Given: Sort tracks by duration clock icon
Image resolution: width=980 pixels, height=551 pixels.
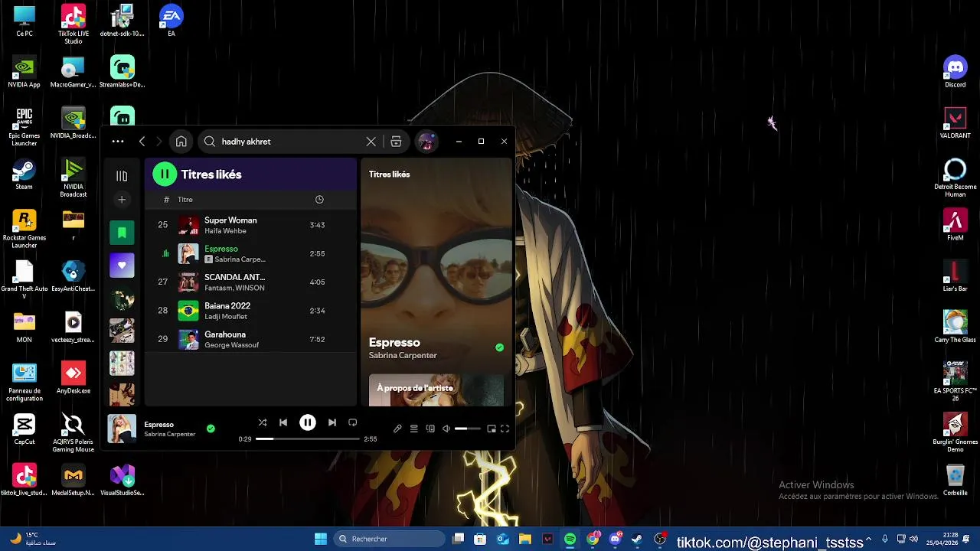Looking at the screenshot, I should coord(319,200).
